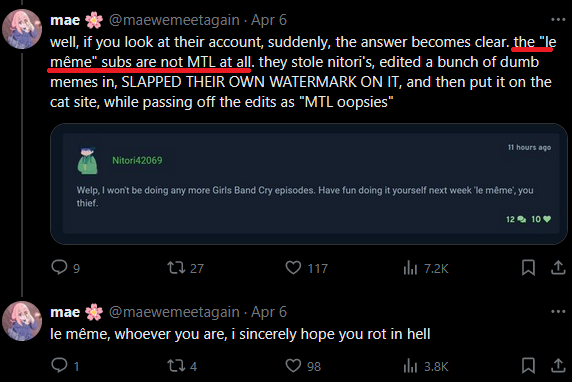This screenshot has width=572, height=382.
Task: Open the Apr 6 timestamp of second tweet
Action: (269, 312)
